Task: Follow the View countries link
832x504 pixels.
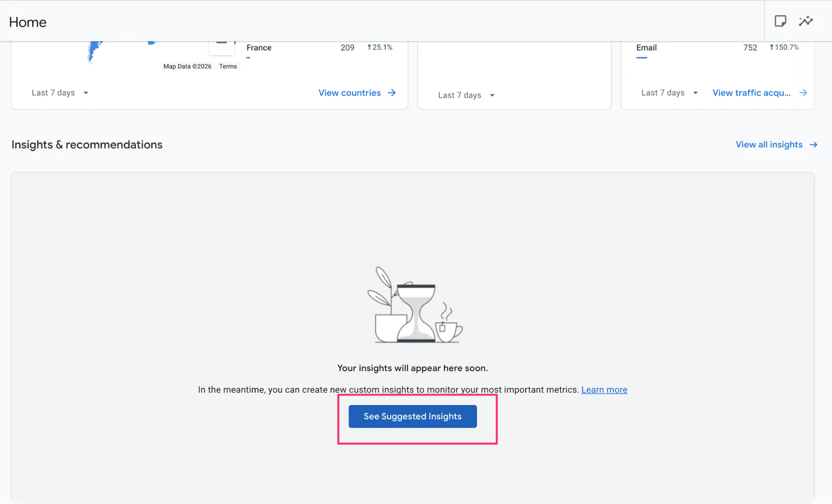Action: click(x=350, y=93)
